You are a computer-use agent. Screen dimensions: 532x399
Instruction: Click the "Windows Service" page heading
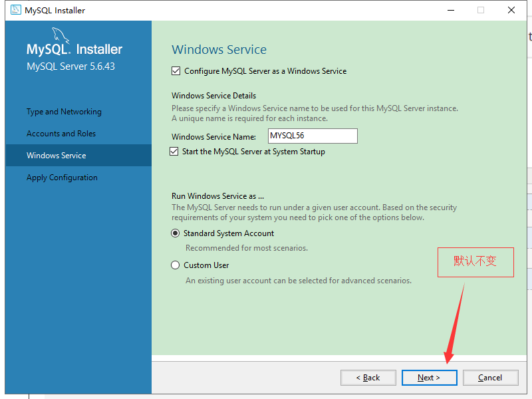219,49
